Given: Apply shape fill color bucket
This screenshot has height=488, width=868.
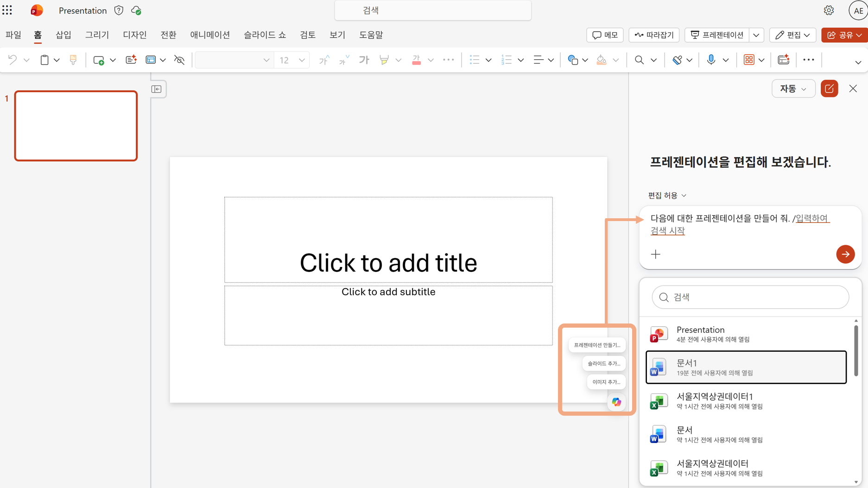Looking at the screenshot, I should click(601, 60).
